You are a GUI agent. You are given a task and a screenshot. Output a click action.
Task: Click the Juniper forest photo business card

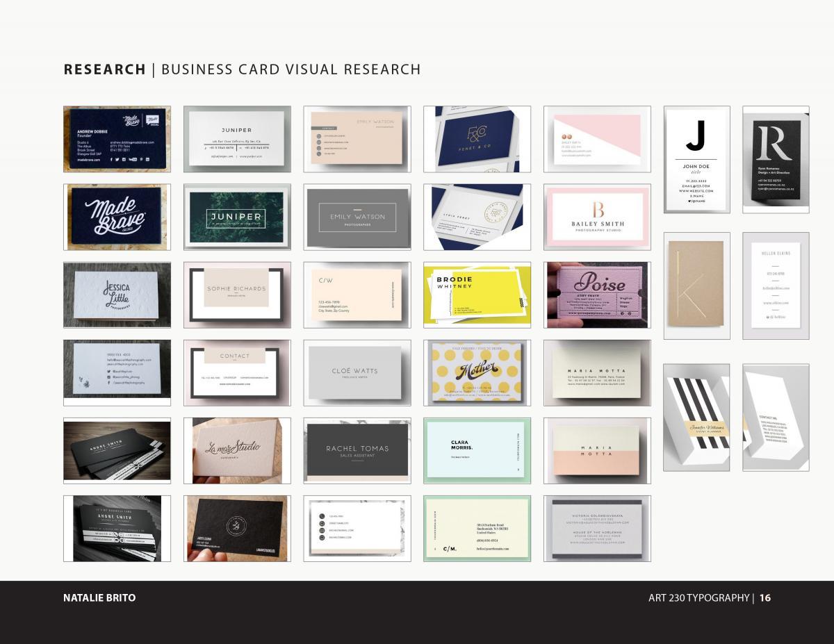coord(236,216)
